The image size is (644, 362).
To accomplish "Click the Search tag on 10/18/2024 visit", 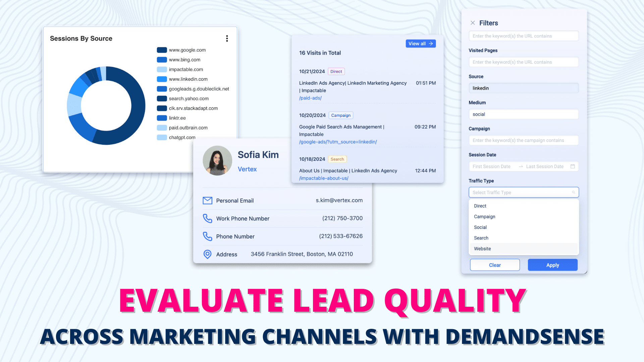I will tap(337, 159).
